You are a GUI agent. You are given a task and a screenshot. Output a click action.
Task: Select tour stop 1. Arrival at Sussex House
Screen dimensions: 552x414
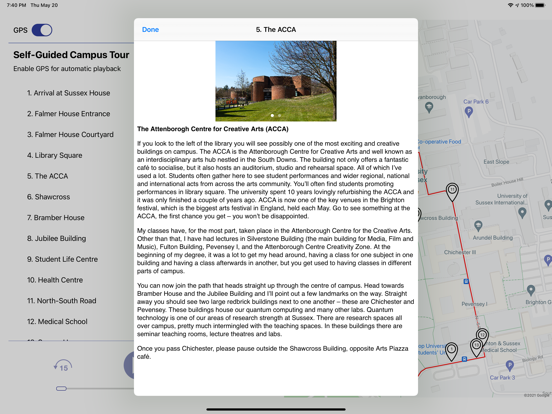pyautogui.click(x=69, y=93)
